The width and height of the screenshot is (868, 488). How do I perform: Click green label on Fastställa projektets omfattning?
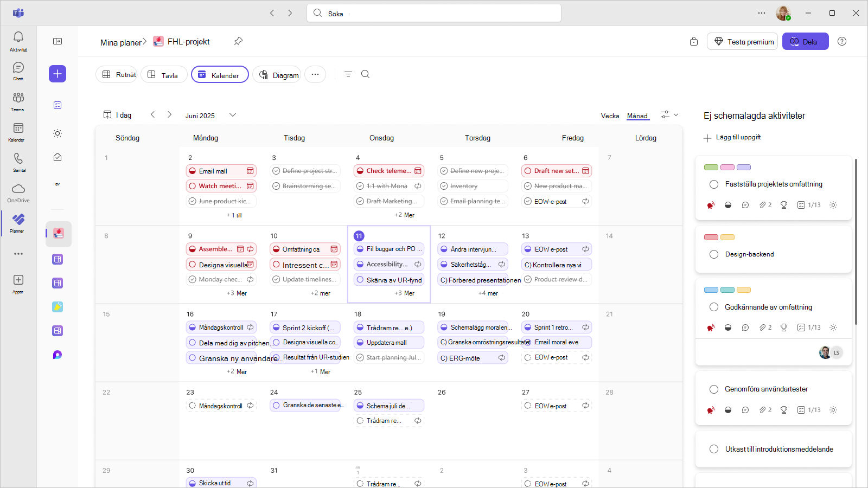point(711,167)
